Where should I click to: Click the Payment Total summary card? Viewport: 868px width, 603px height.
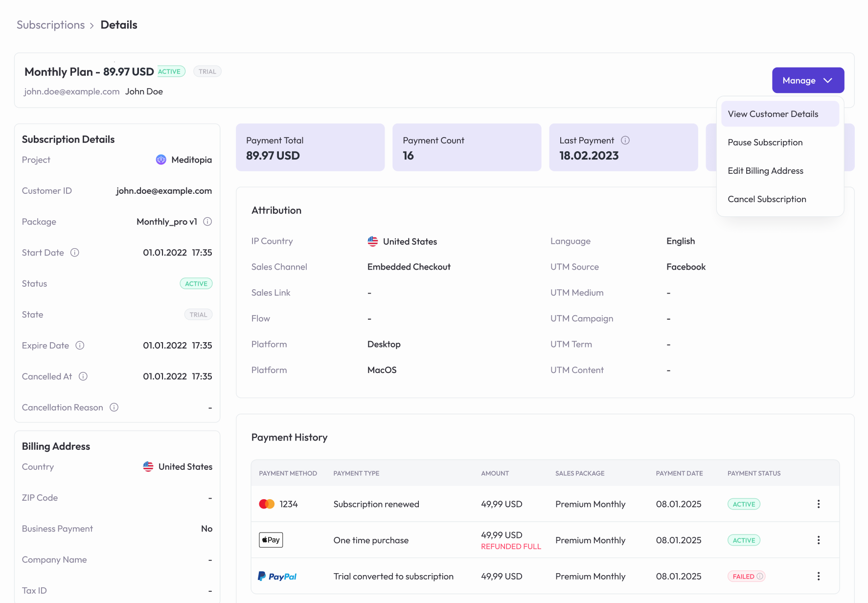tap(310, 147)
